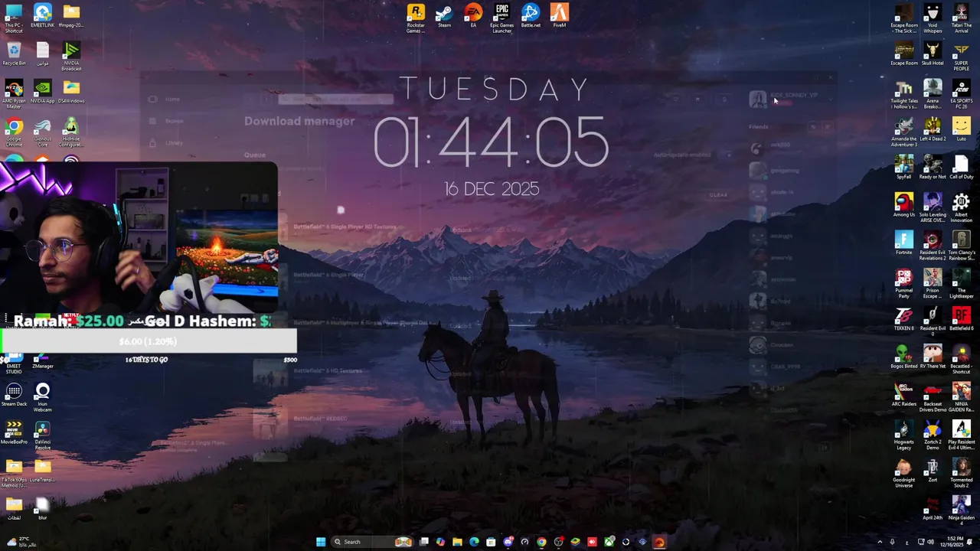The height and width of the screenshot is (551, 980).
Task: Open the Skull Hotel shortcut
Action: (x=933, y=54)
